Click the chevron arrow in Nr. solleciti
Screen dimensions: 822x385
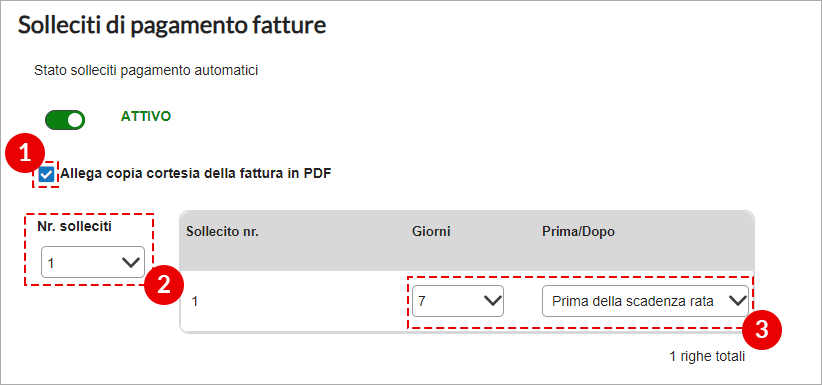point(131,262)
